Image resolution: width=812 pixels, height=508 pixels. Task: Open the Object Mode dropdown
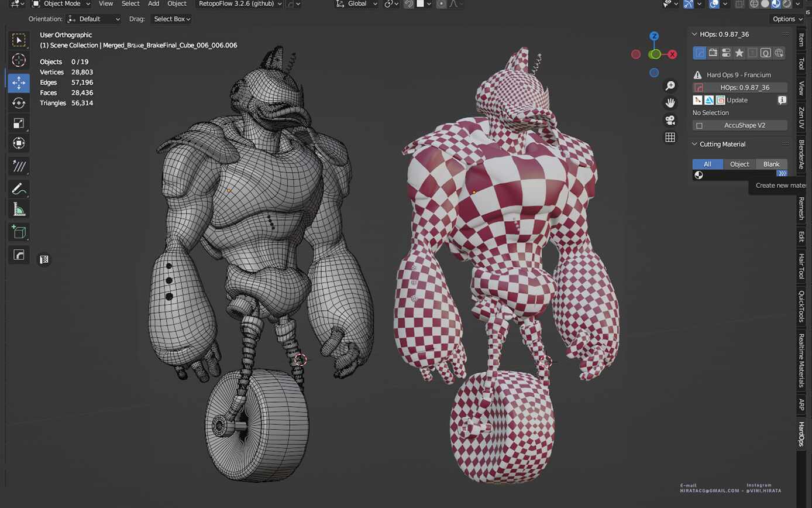pos(61,4)
